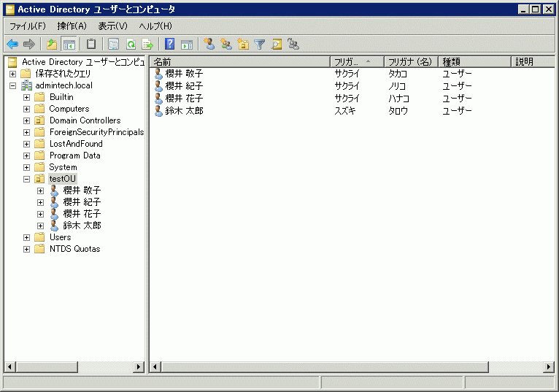Collapse the admintech.local domain node
559x392 pixels.
13,85
